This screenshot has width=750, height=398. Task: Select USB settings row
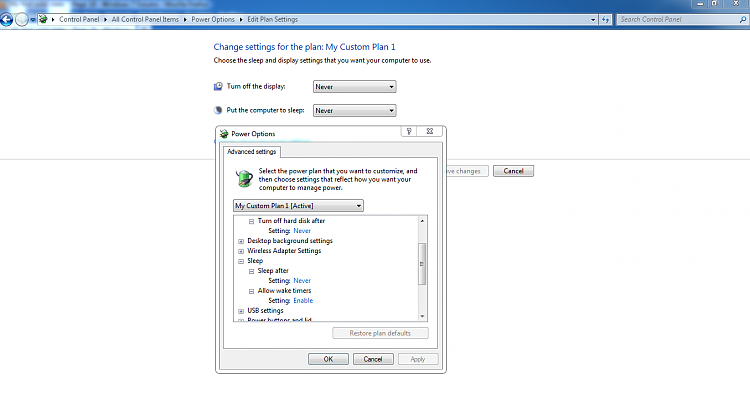(x=265, y=310)
